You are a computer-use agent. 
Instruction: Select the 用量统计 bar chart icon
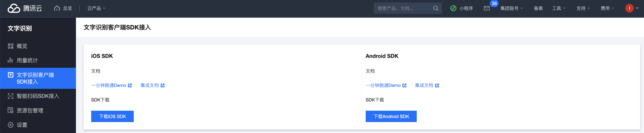click(x=10, y=60)
